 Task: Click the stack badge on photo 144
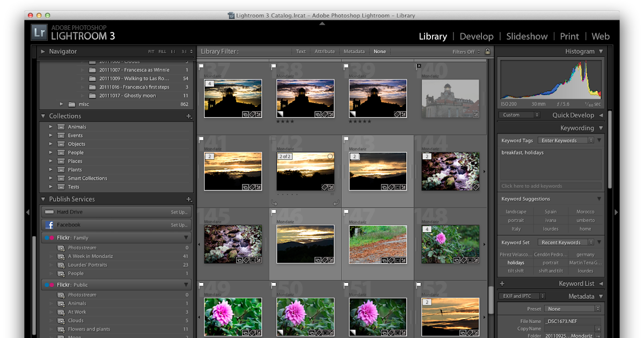427,156
